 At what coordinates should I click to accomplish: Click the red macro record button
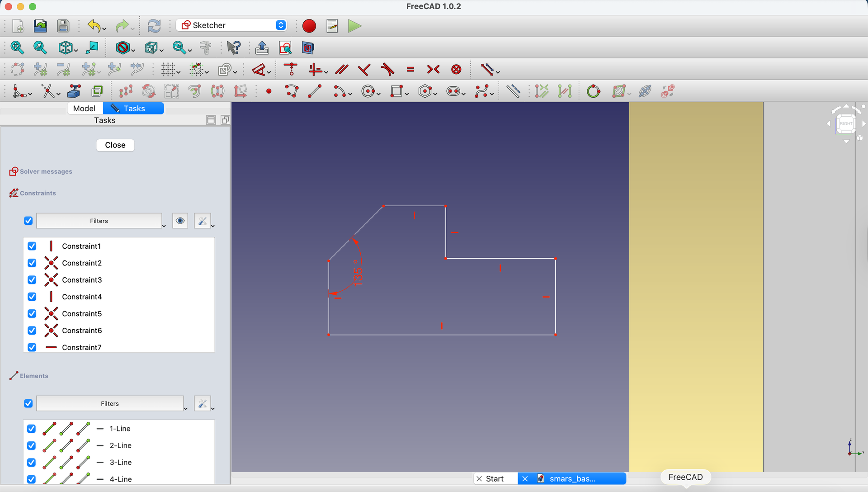point(309,26)
